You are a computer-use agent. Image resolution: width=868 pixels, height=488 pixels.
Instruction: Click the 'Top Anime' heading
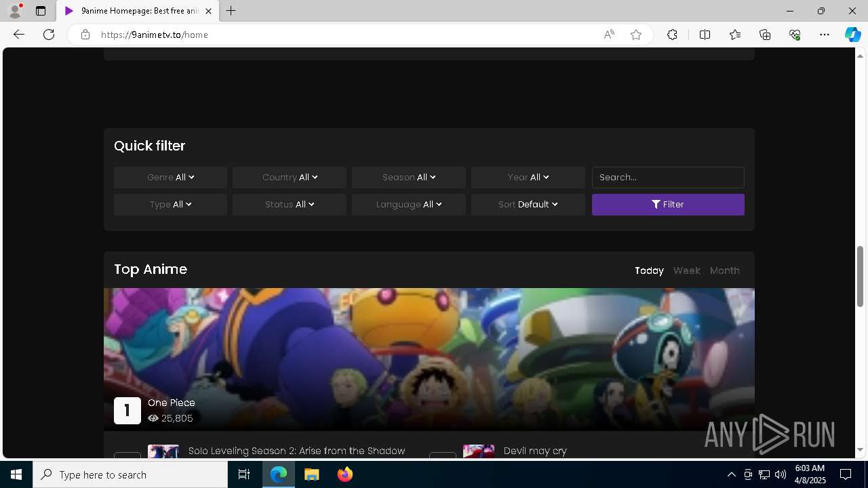click(151, 269)
